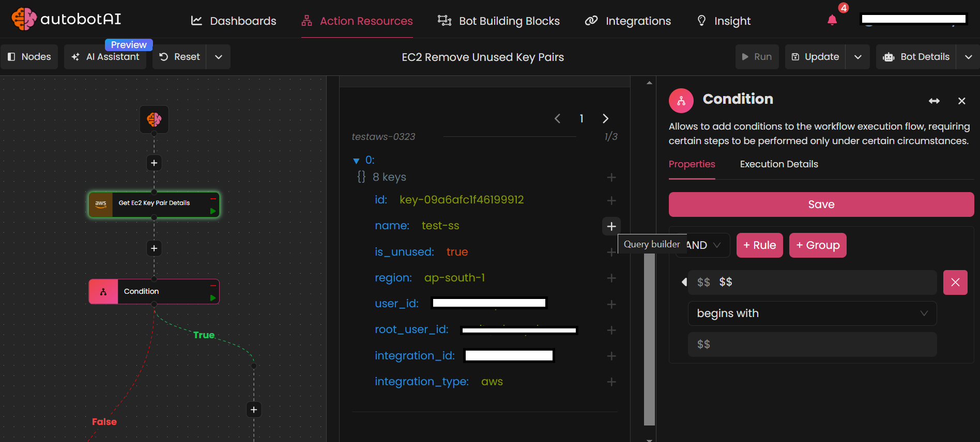Add a new Rule

(x=760, y=245)
